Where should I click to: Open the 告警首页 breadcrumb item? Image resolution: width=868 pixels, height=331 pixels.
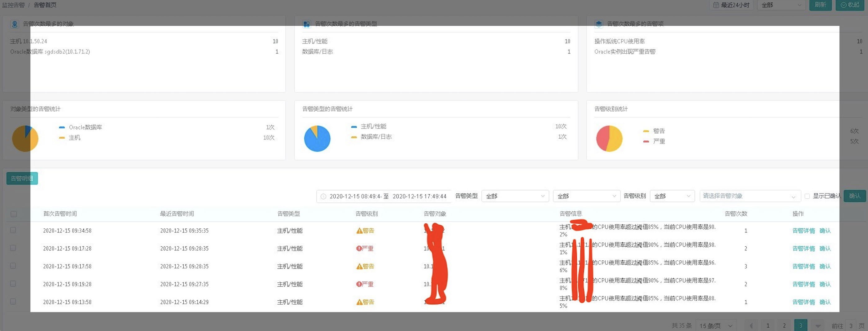click(45, 5)
